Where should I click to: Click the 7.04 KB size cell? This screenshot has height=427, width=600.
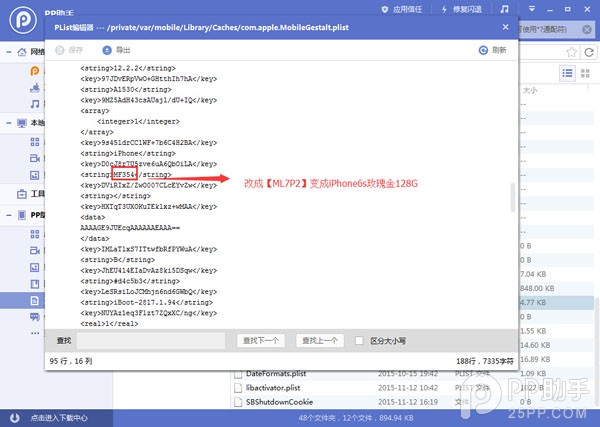click(533, 274)
